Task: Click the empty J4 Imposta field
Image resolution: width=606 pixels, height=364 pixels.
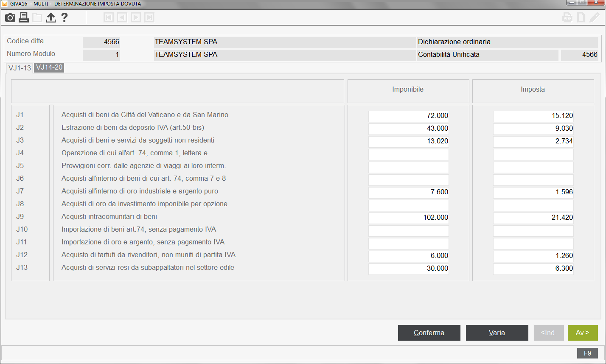Action: (533, 154)
